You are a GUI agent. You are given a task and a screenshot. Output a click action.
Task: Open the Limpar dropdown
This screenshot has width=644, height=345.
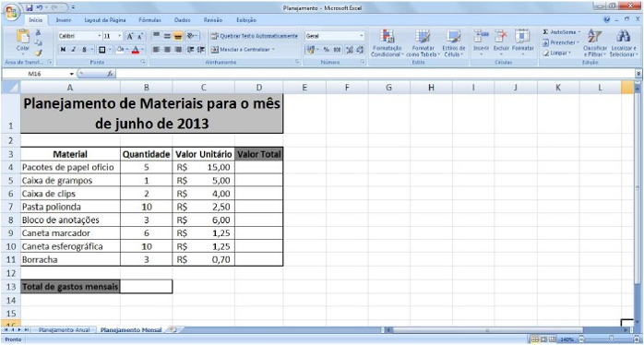[x=557, y=53]
